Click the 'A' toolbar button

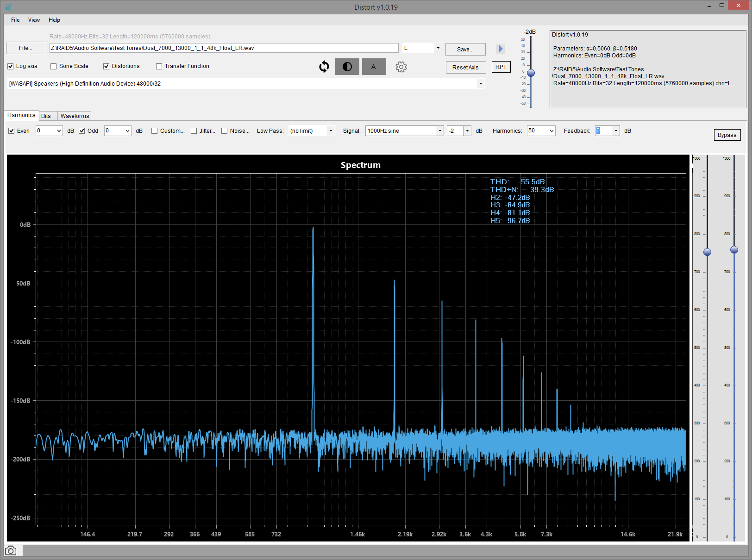374,67
